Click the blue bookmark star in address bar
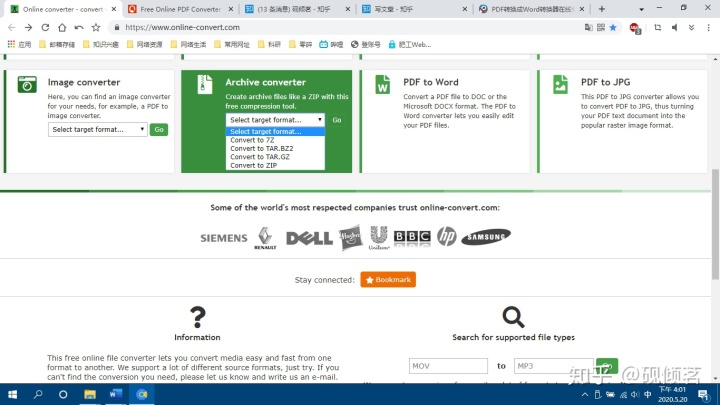 pyautogui.click(x=613, y=28)
